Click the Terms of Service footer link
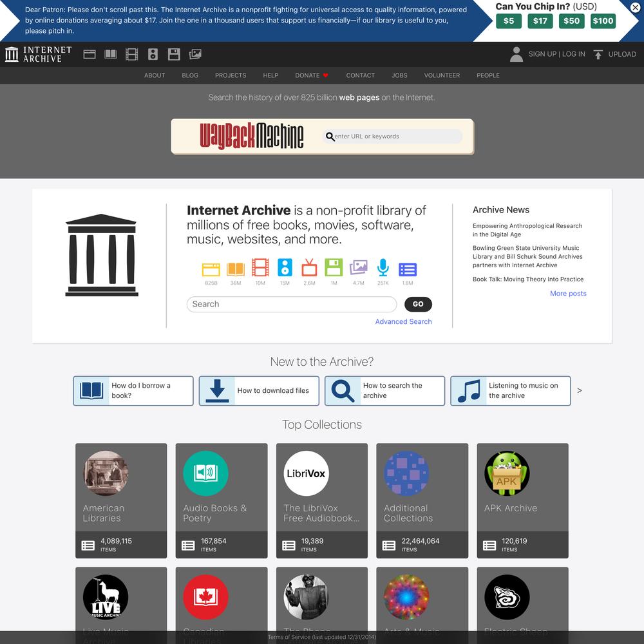Image resolution: width=644 pixels, height=644 pixels. (322, 637)
